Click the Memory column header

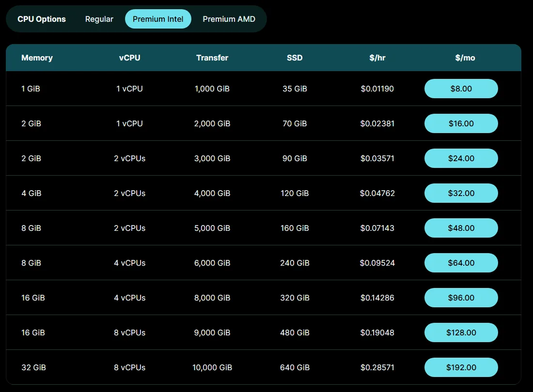(x=37, y=58)
